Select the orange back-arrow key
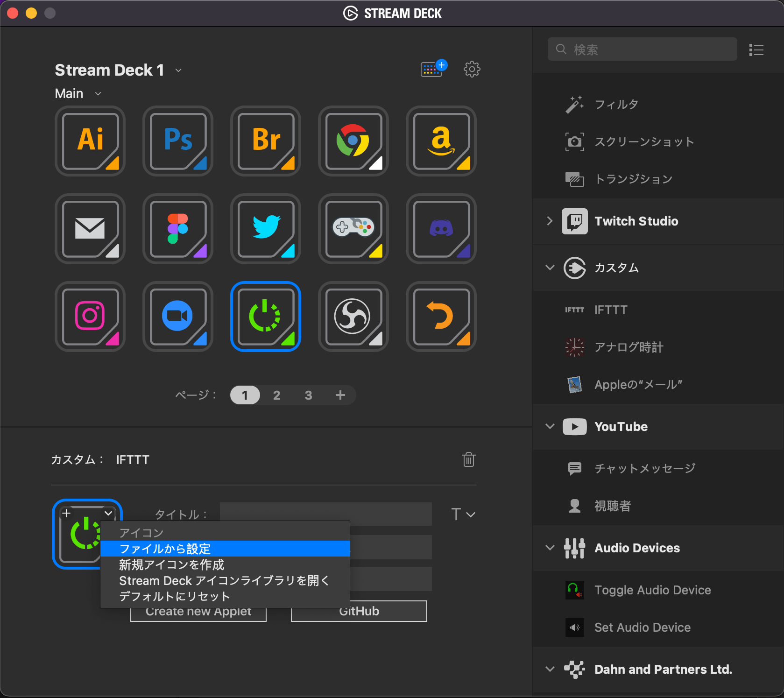 pos(441,317)
